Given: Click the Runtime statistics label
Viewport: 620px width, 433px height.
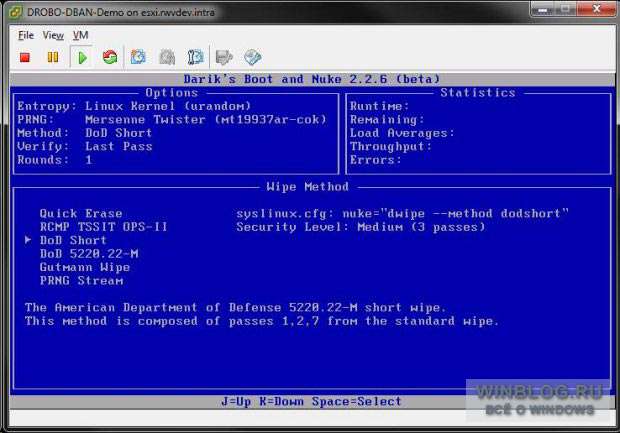Looking at the screenshot, I should [379, 106].
